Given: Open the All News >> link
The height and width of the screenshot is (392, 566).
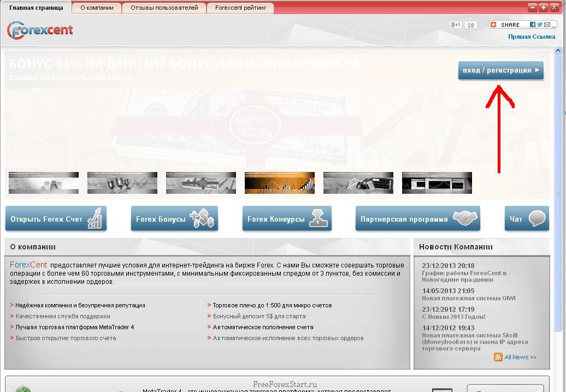Looking at the screenshot, I should click(x=520, y=357).
